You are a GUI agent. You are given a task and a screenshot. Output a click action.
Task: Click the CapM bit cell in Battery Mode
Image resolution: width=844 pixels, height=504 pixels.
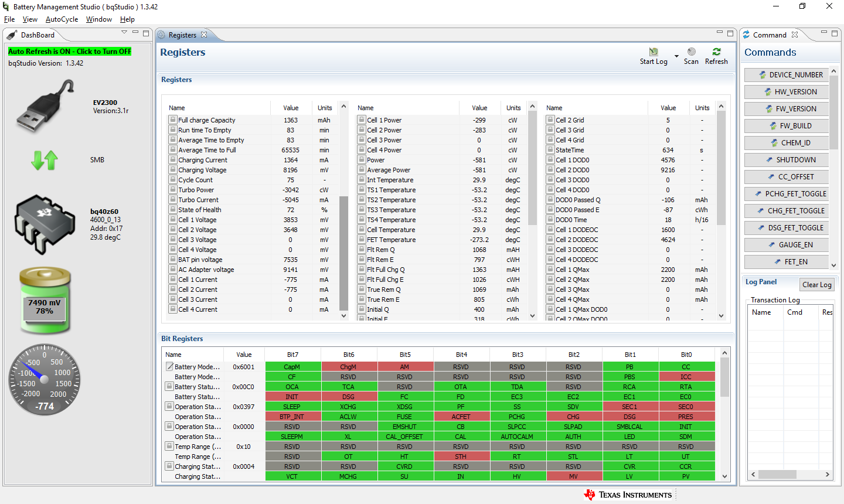click(x=292, y=367)
